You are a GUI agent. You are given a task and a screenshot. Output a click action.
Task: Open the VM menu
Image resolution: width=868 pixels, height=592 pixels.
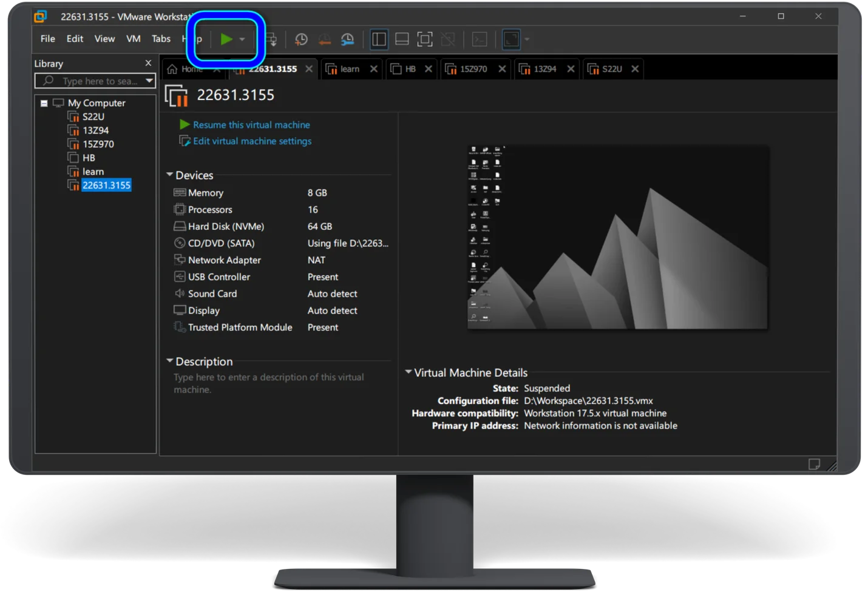134,39
